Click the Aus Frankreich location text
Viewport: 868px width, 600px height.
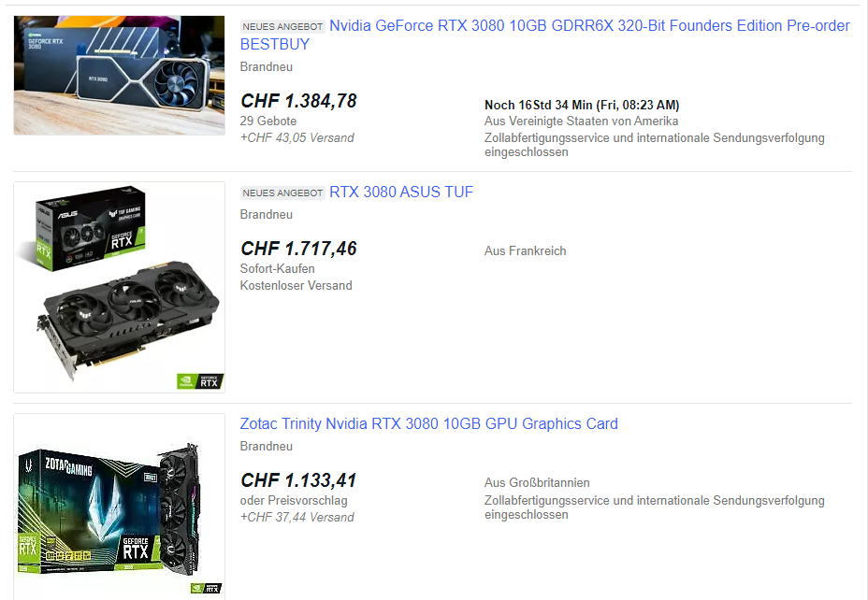pos(526,251)
